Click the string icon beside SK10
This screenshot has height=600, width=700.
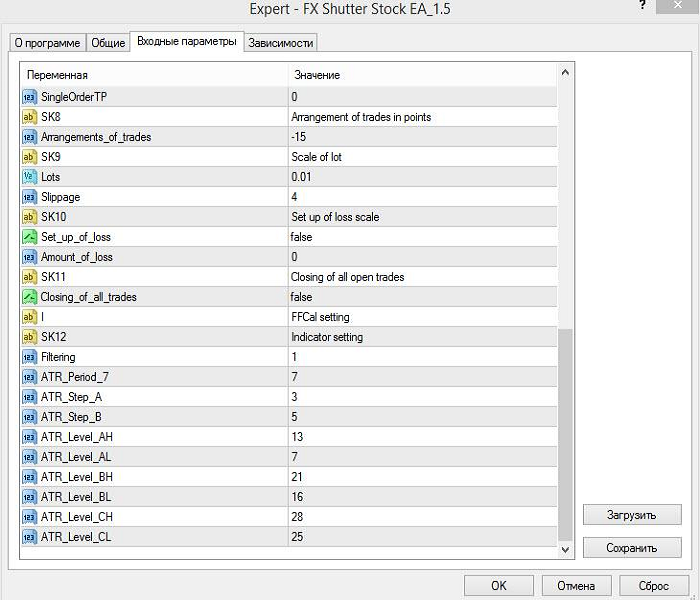pos(29,217)
